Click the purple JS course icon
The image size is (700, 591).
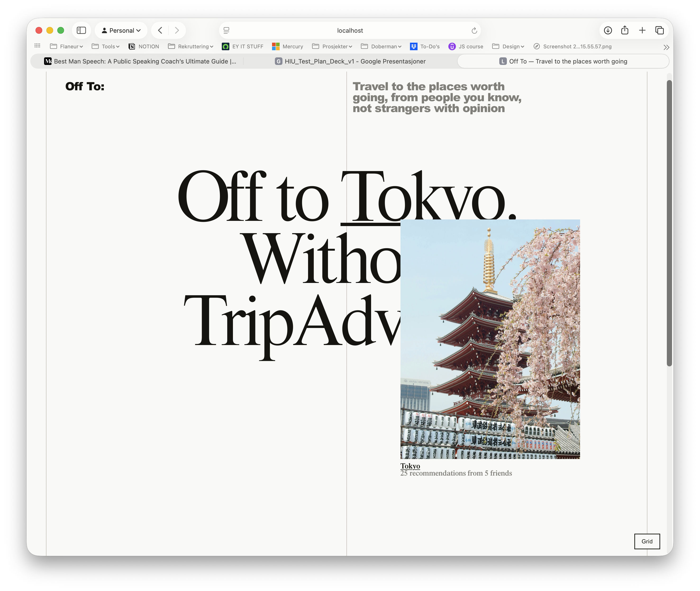(452, 47)
